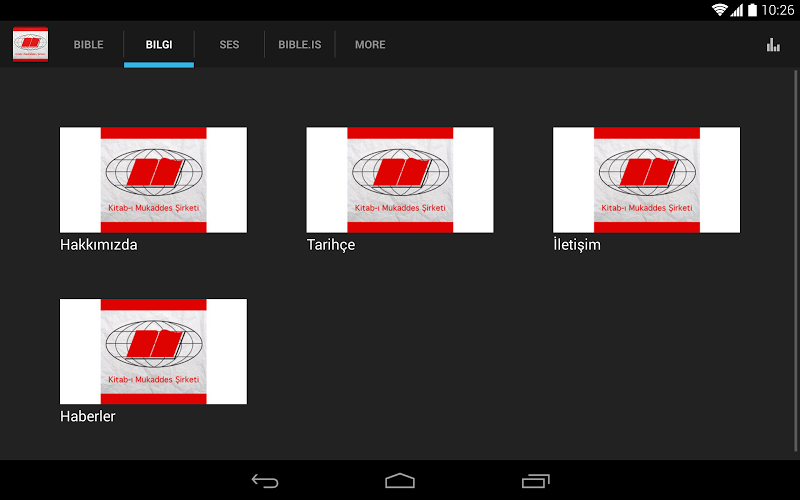Go to the BIBLE.IS tab

click(299, 45)
